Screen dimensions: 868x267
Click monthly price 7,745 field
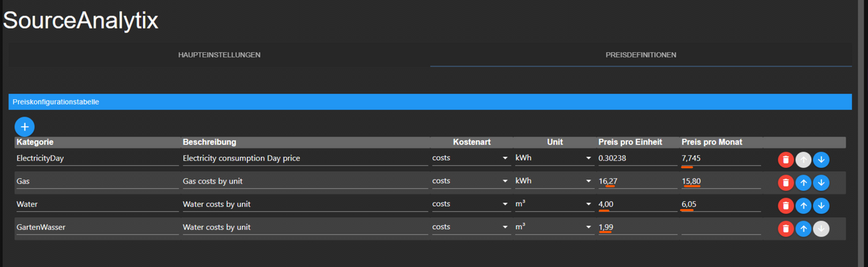720,158
